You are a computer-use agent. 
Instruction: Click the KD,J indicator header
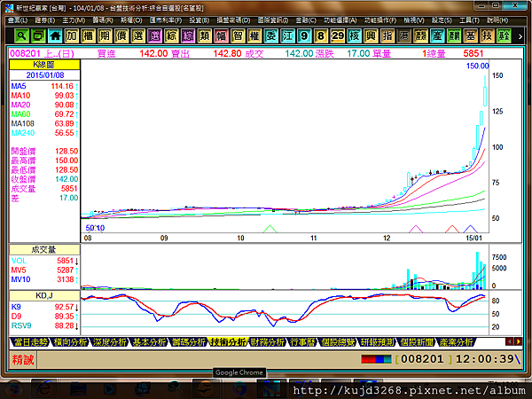(x=44, y=295)
